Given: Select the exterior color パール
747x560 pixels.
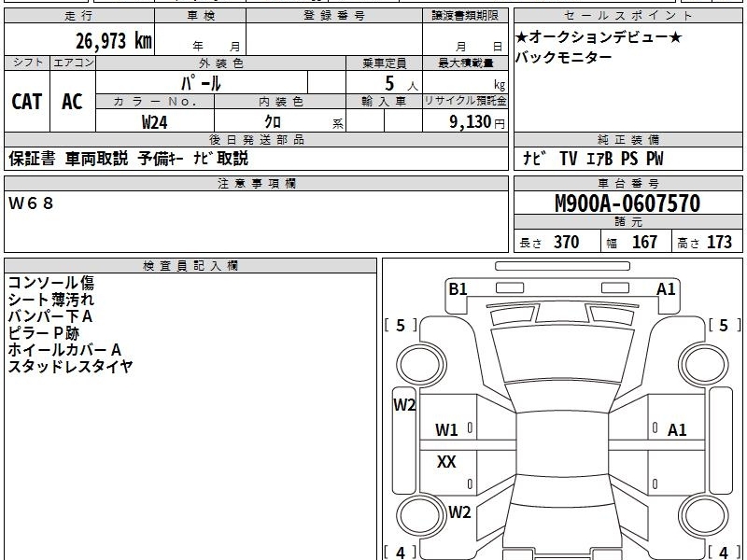Looking at the screenshot, I should point(201,83).
